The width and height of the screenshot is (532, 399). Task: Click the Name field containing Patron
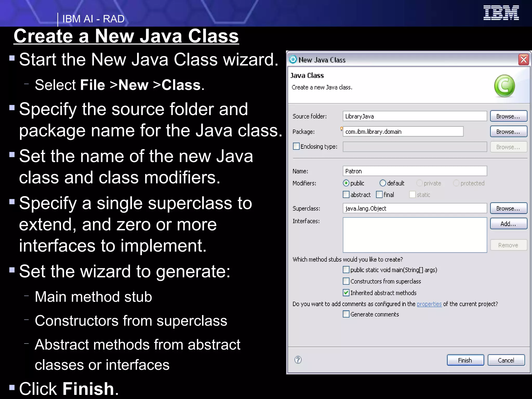[415, 171]
